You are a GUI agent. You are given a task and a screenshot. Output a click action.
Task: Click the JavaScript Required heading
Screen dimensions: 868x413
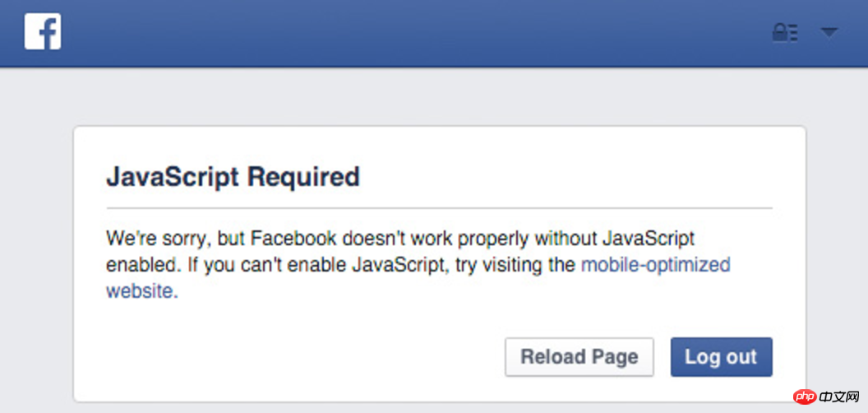click(x=233, y=178)
